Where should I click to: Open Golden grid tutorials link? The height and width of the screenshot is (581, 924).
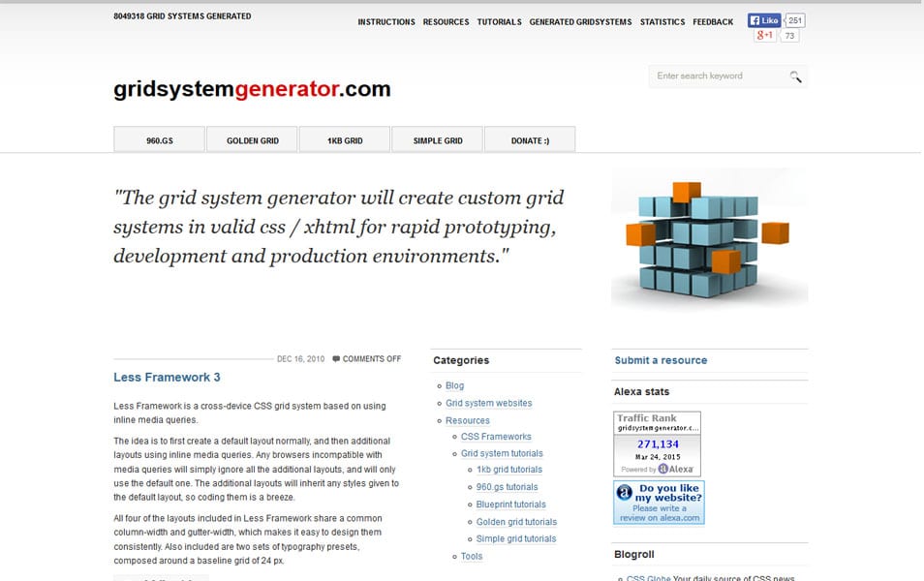516,522
